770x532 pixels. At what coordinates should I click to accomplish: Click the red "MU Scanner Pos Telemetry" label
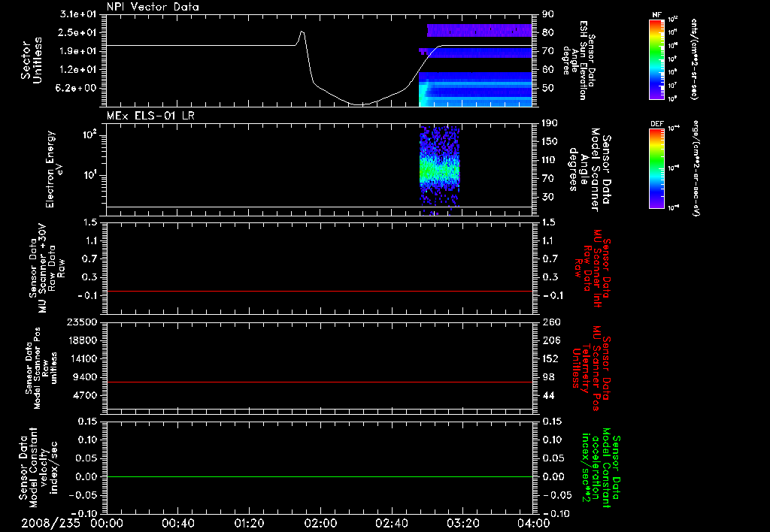pos(592,369)
